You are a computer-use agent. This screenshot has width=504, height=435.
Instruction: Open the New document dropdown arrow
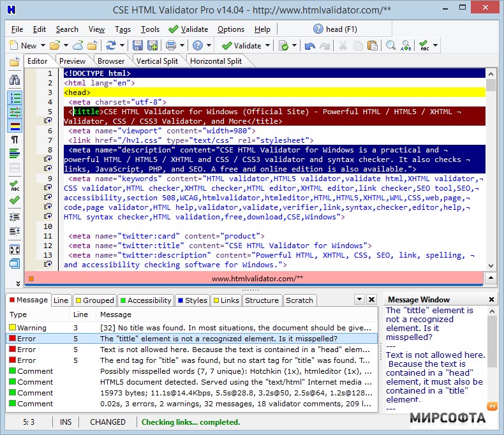(43, 46)
